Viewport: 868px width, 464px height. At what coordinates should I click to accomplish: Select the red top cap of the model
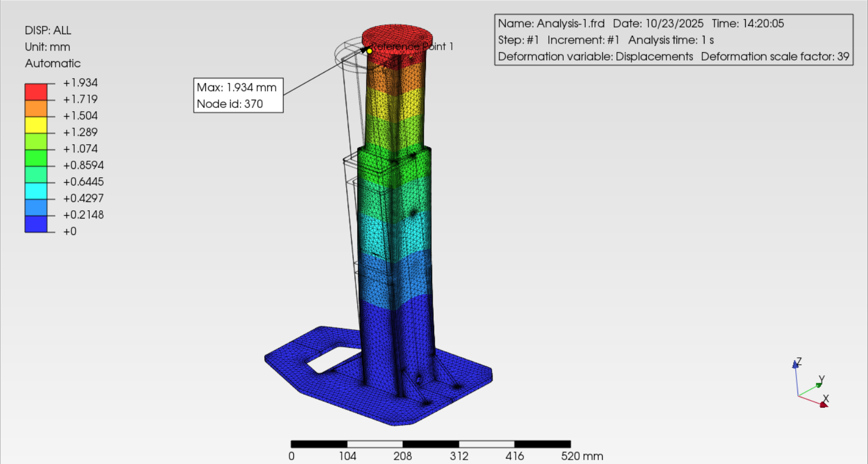coord(397,35)
